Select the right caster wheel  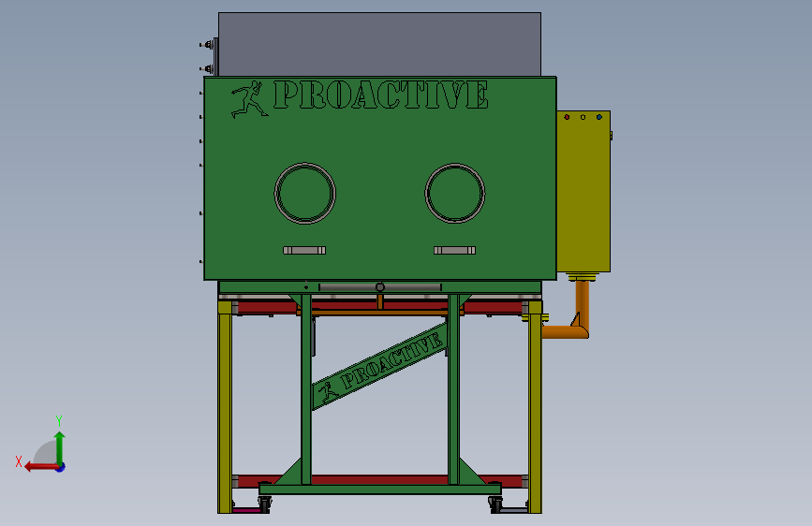495,504
